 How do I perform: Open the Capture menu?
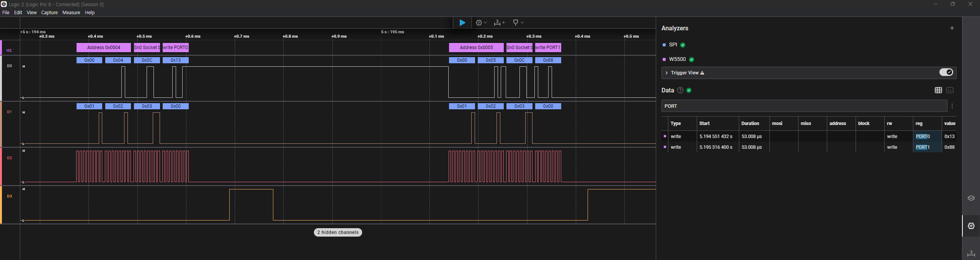tap(49, 13)
